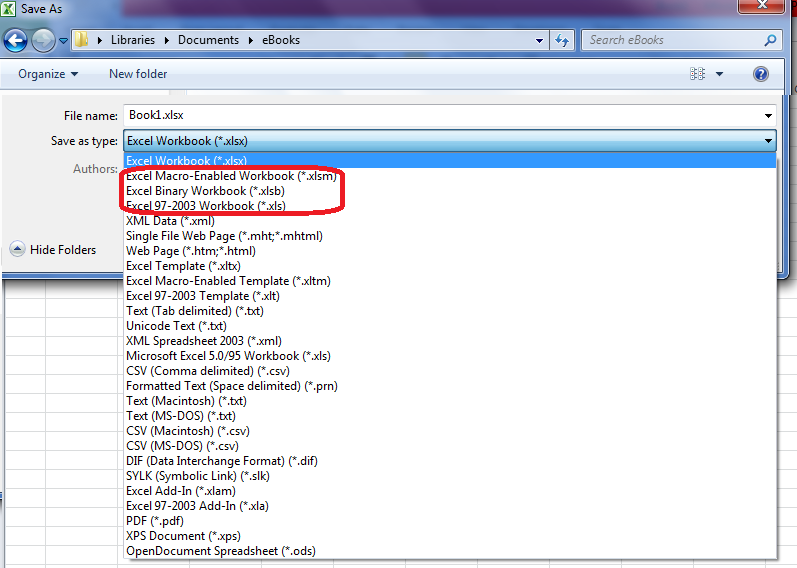This screenshot has height=568, width=797.
Task: Click eBooks in the address breadcrumb
Action: pos(281,40)
